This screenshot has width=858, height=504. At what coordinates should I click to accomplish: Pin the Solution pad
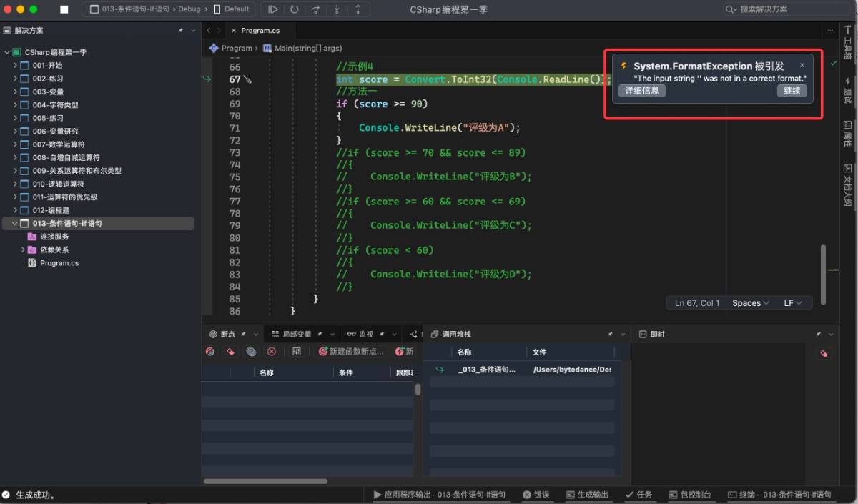click(181, 31)
